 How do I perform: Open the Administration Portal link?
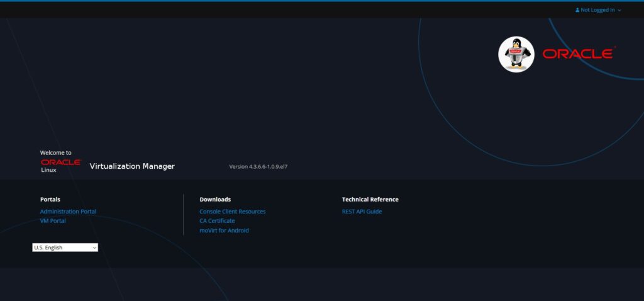click(68, 212)
